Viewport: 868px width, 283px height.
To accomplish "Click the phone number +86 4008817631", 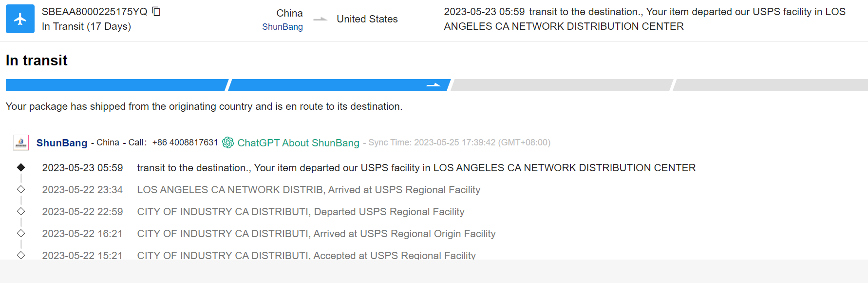I will (x=185, y=142).
